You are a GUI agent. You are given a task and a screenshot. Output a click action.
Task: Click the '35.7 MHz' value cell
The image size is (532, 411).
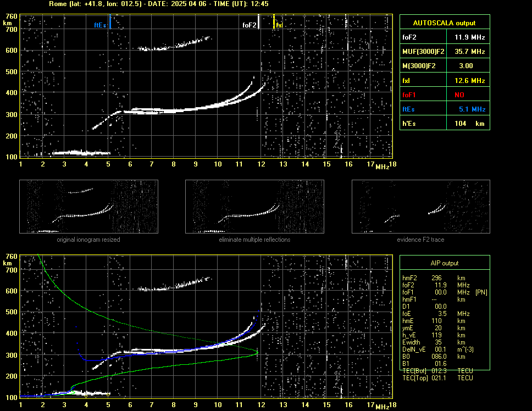click(469, 52)
